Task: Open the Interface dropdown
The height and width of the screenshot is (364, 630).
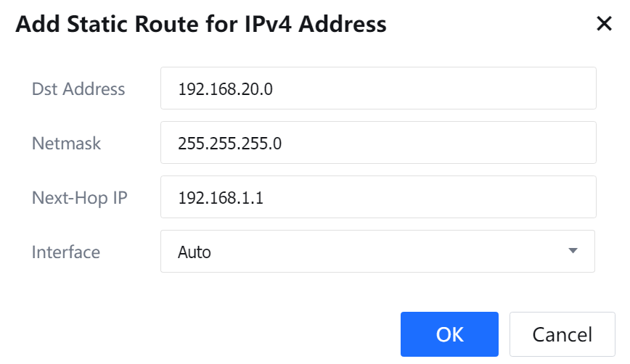Action: coord(377,252)
